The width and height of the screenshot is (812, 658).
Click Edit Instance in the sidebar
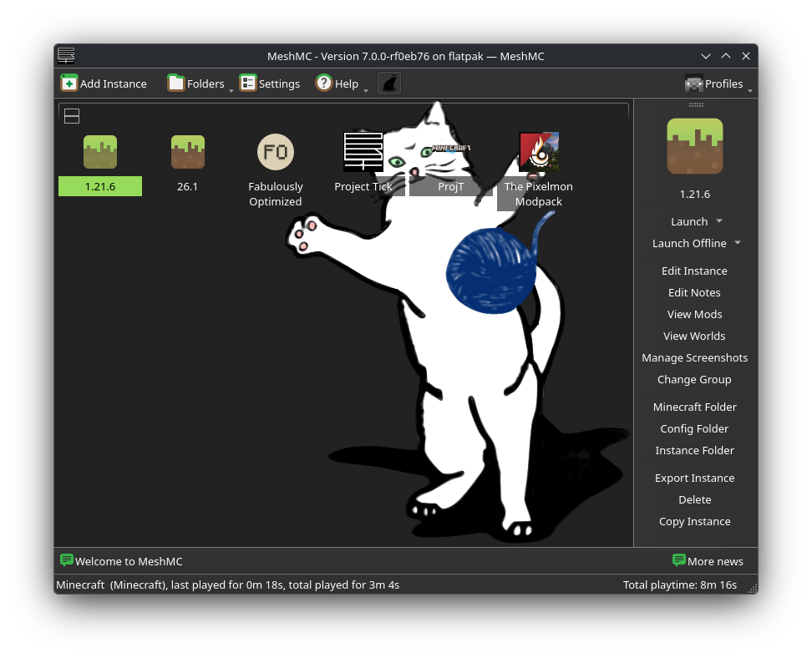(x=694, y=271)
